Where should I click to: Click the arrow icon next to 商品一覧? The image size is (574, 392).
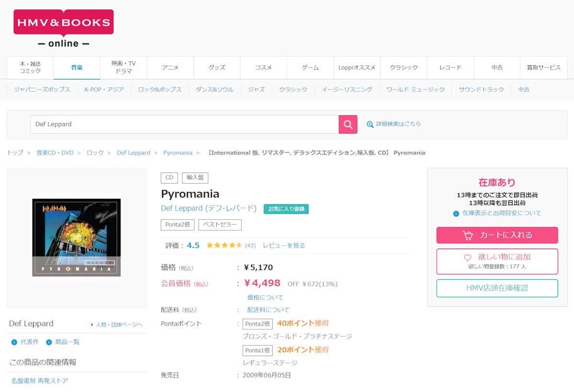[49, 342]
